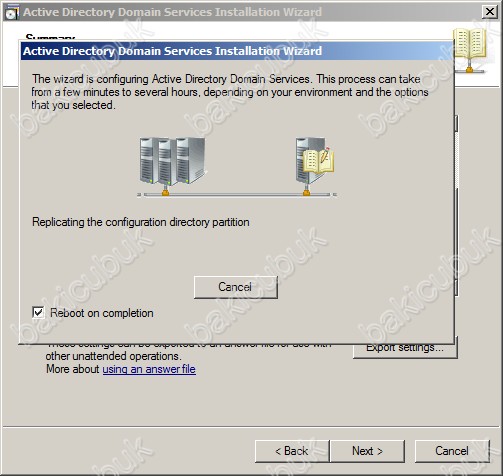503x476 pixels.
Task: Click the Summary heading in background wizard
Action: [x=50, y=37]
